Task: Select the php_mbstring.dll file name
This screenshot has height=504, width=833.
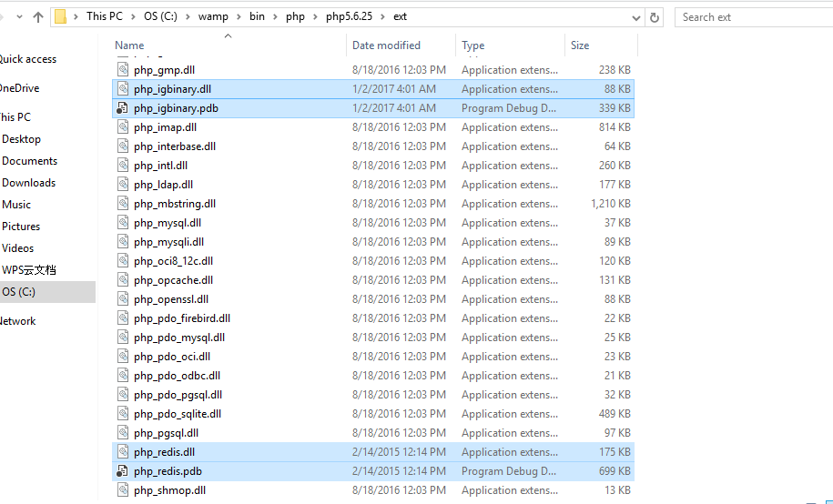Action: [175, 204]
